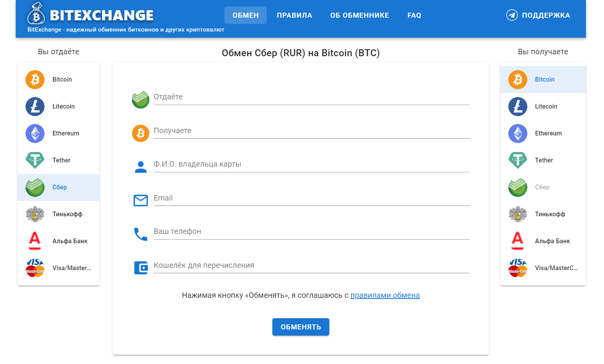Focus the Отдаёте amount field
This screenshot has width=604, height=364.
tap(311, 97)
